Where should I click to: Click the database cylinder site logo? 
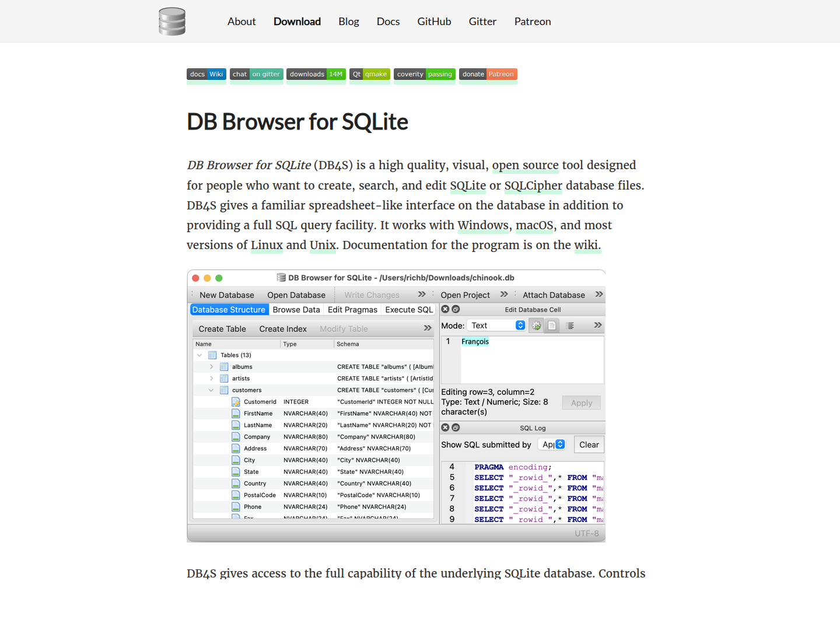pyautogui.click(x=172, y=22)
